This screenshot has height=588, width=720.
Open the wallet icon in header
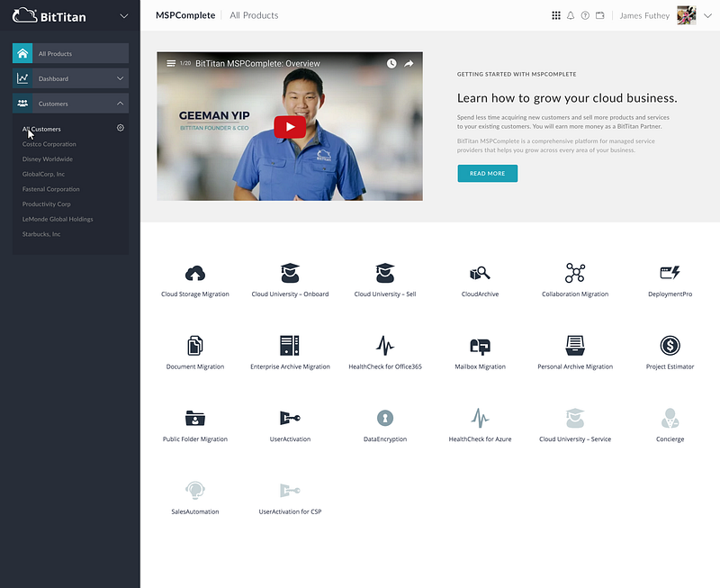click(600, 15)
